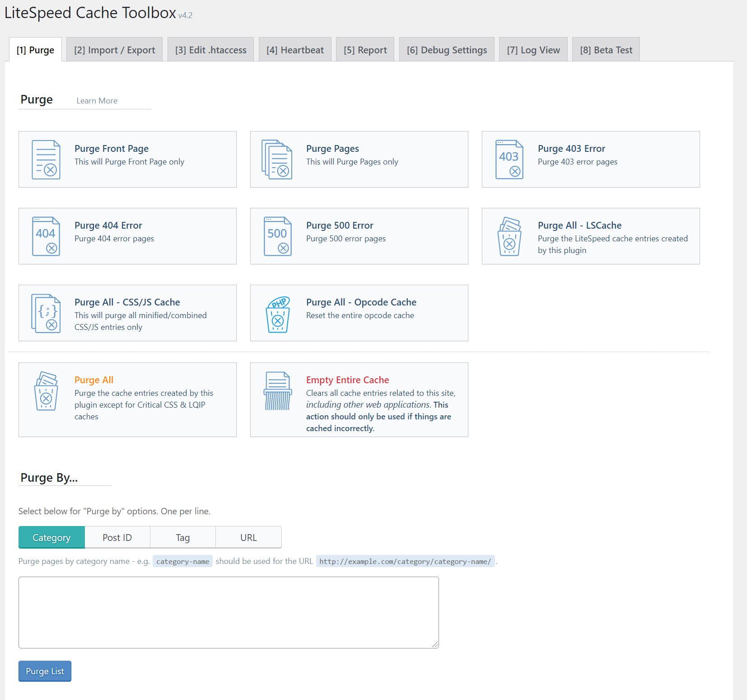Click the 500 error page icon
The image size is (747, 700).
277,236
